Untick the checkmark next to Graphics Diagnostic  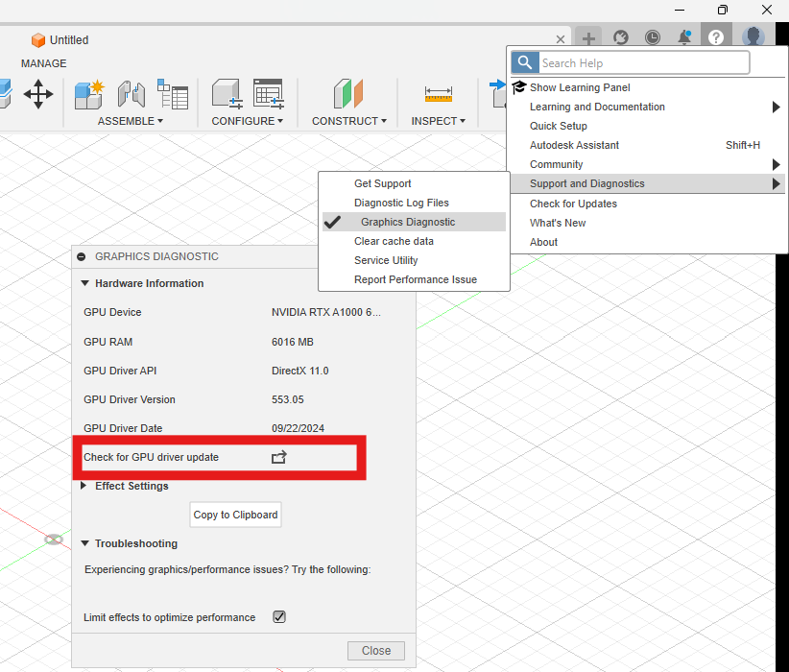pyautogui.click(x=332, y=221)
